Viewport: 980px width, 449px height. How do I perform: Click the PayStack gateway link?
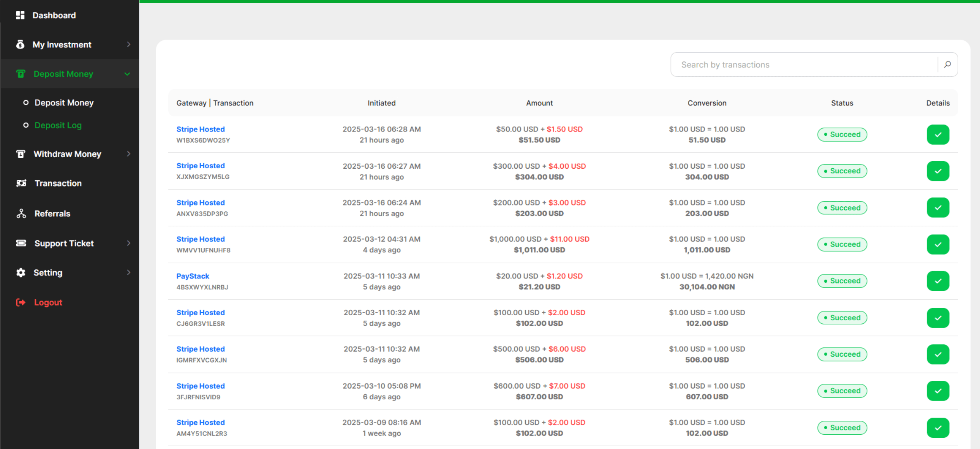tap(193, 276)
